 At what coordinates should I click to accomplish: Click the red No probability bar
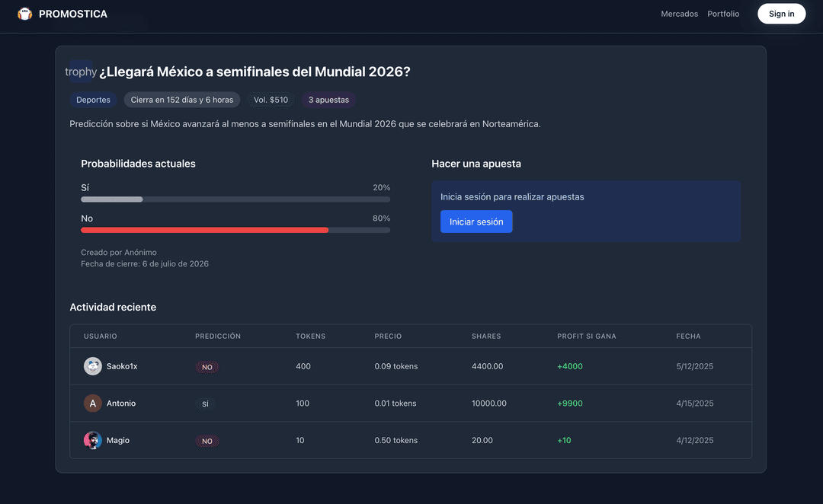(205, 230)
